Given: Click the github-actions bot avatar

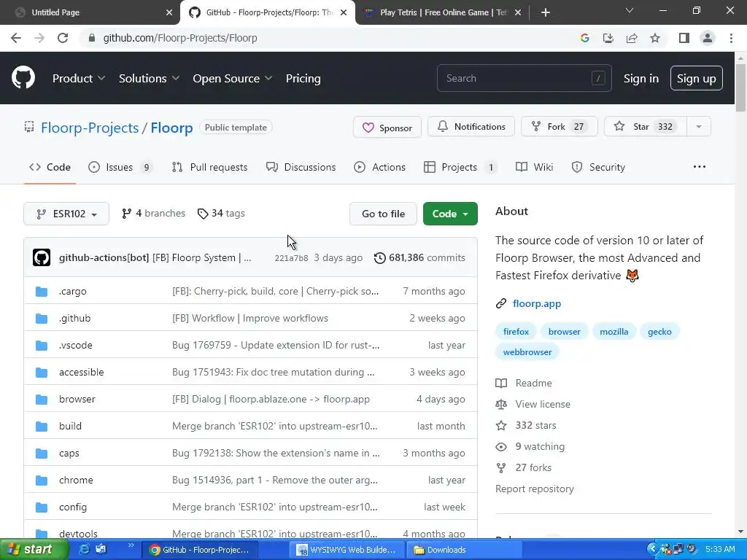Looking at the screenshot, I should 42,257.
